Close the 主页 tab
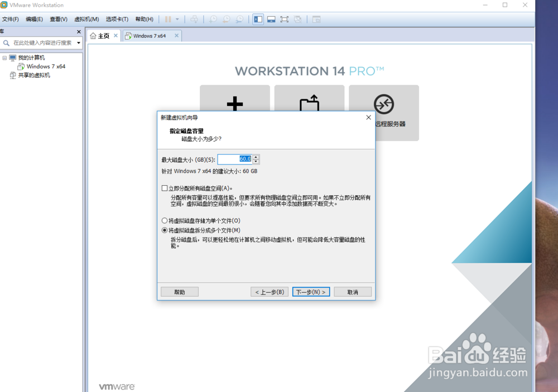 coord(116,36)
